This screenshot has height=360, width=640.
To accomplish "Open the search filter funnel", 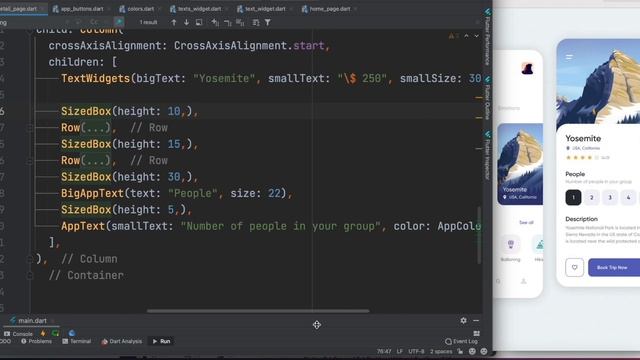I will (268, 22).
